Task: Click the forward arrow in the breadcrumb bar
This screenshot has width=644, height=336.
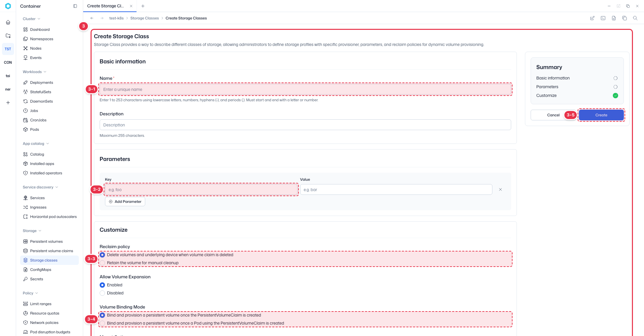Action: [x=102, y=18]
